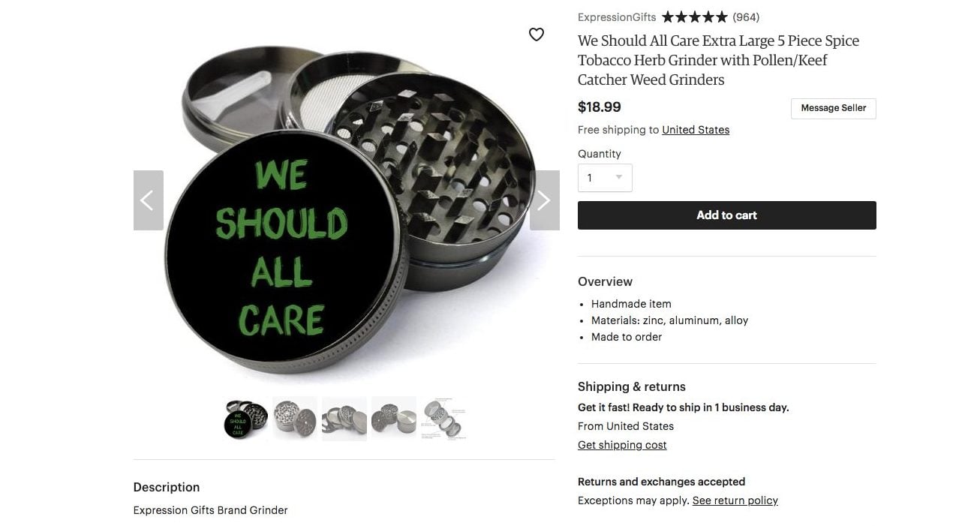The width and height of the screenshot is (980, 526).
Task: Add the grinder to cart
Action: (726, 215)
